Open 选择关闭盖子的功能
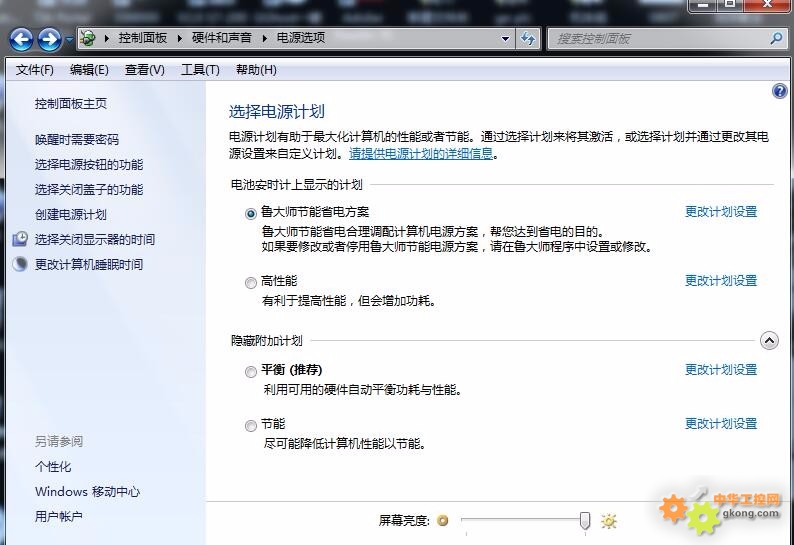 point(89,189)
